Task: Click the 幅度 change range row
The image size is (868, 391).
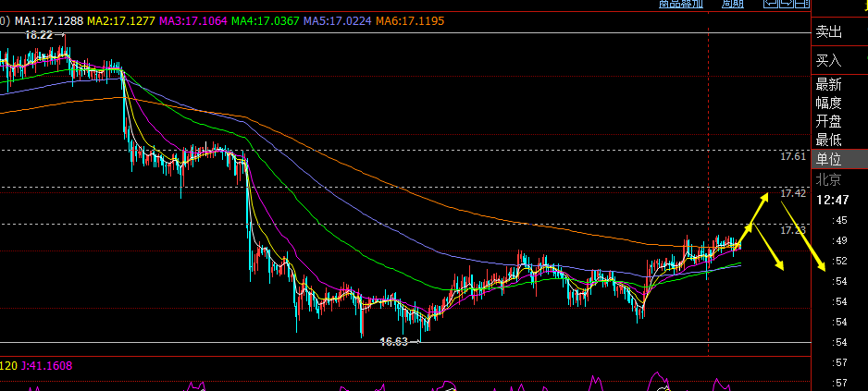Action: 839,103
